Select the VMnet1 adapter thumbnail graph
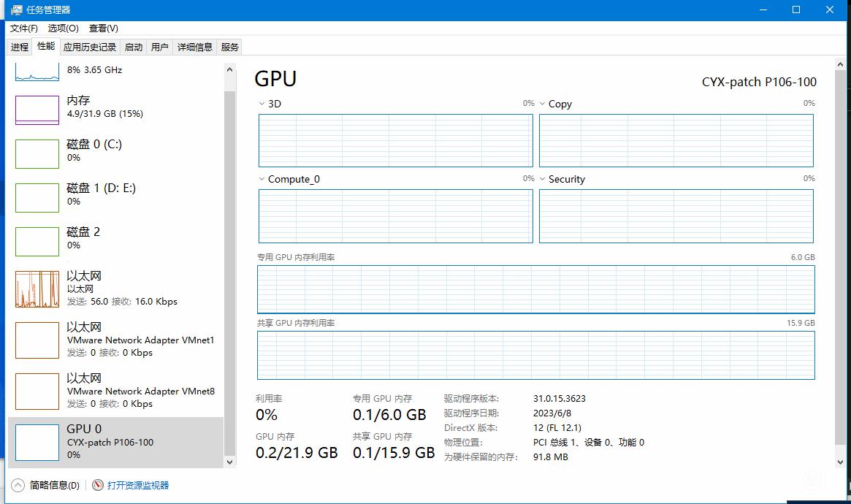This screenshot has width=851, height=504. 37,340
